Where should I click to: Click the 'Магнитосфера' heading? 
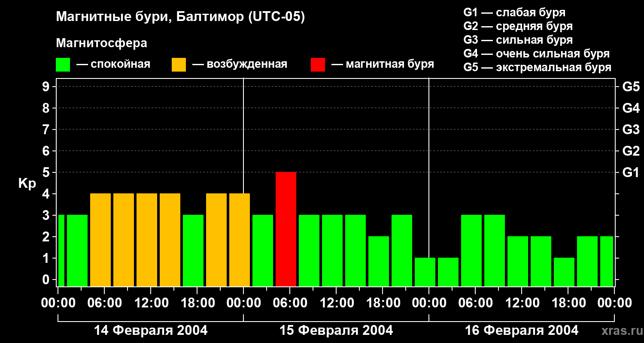[102, 43]
